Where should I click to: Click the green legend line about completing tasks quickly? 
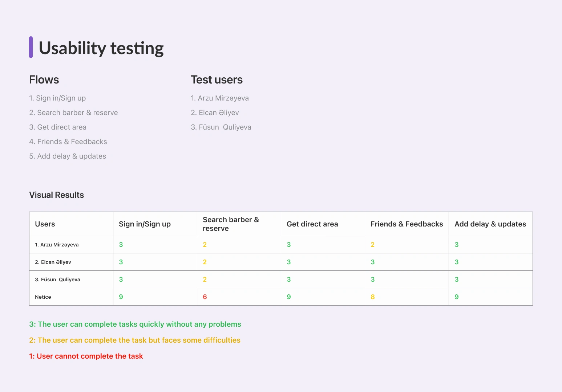click(x=135, y=324)
